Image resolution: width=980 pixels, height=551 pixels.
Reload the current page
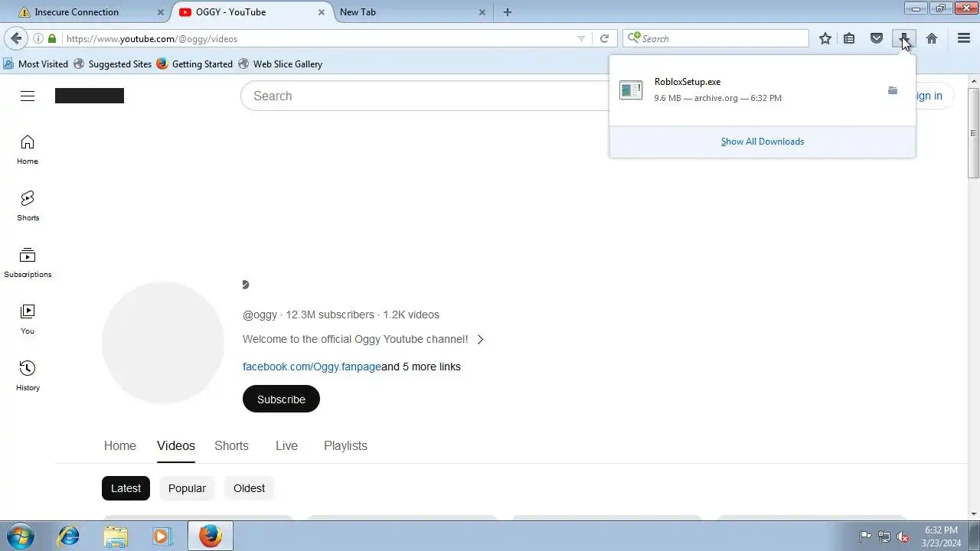[604, 38]
